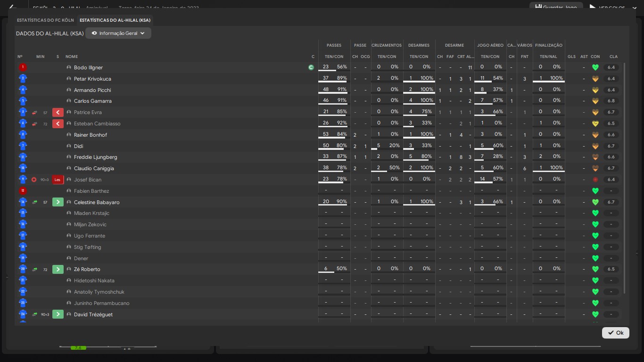
Task: Sort by the CLA rating column header
Action: pyautogui.click(x=613, y=57)
